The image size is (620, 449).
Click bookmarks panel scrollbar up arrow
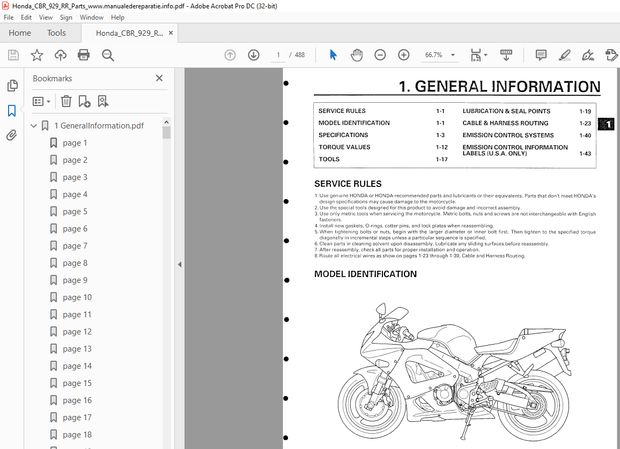(166, 122)
